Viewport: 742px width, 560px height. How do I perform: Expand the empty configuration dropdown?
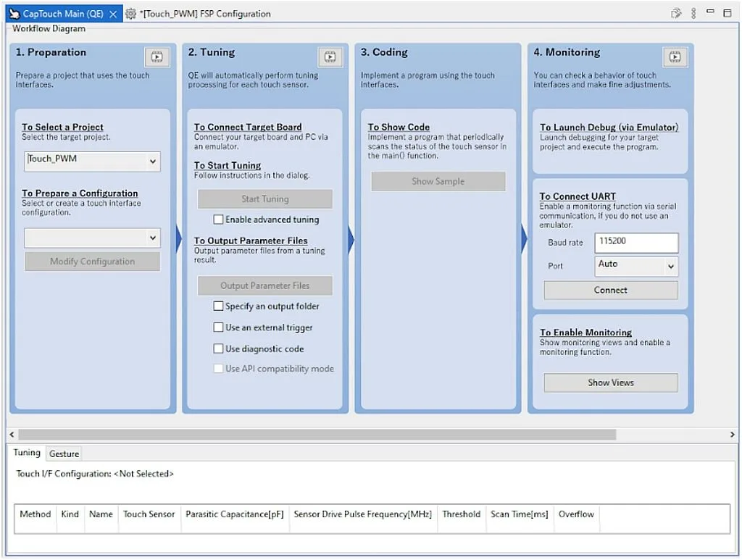(153, 238)
